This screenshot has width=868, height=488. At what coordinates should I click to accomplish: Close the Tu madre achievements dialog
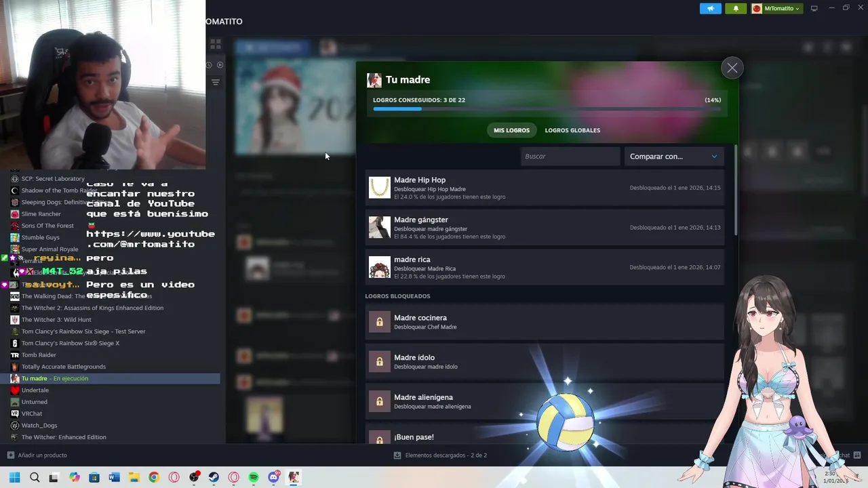[x=732, y=68]
